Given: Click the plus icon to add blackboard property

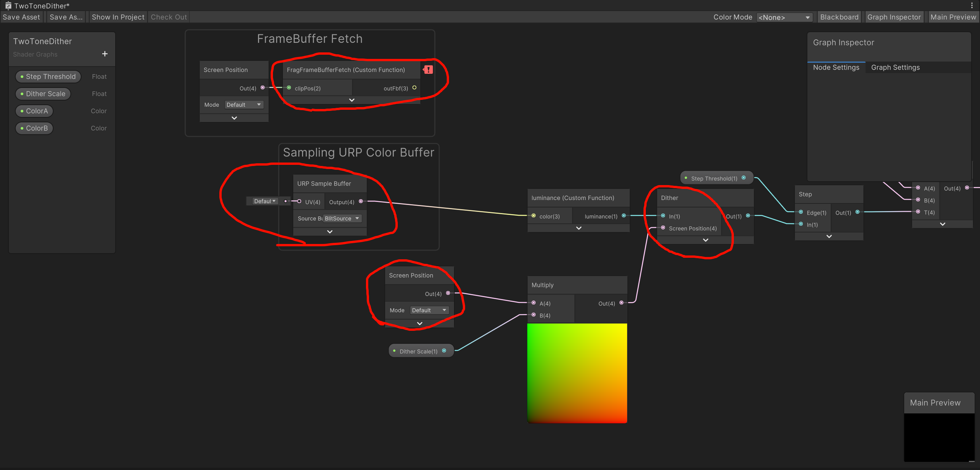Looking at the screenshot, I should 105,54.
